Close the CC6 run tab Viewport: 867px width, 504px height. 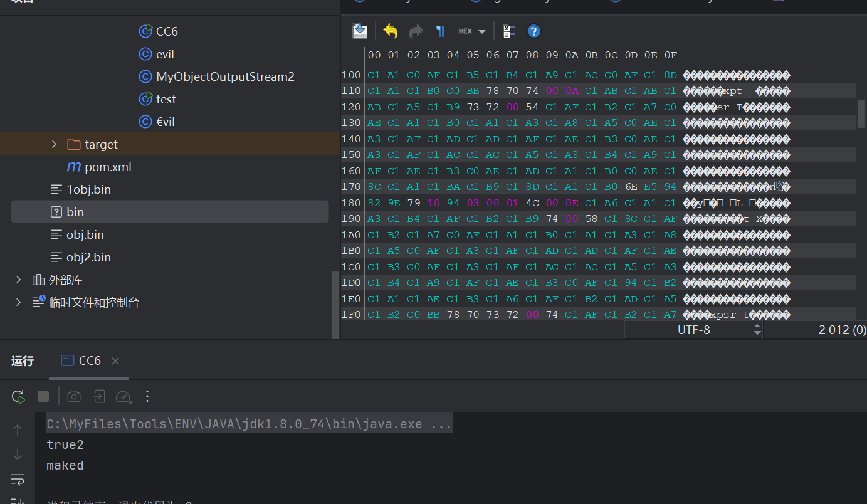115,361
